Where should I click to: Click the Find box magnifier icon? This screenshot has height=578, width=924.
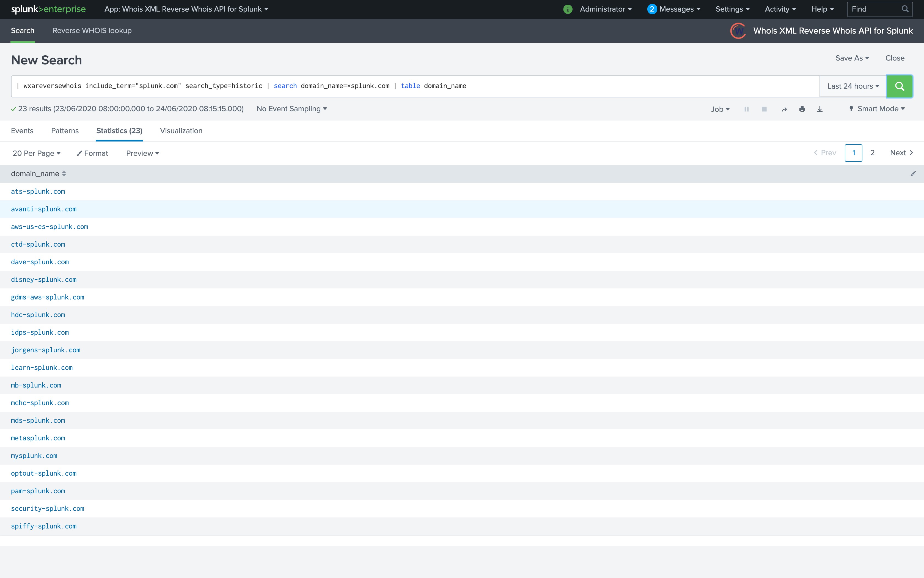tap(905, 9)
